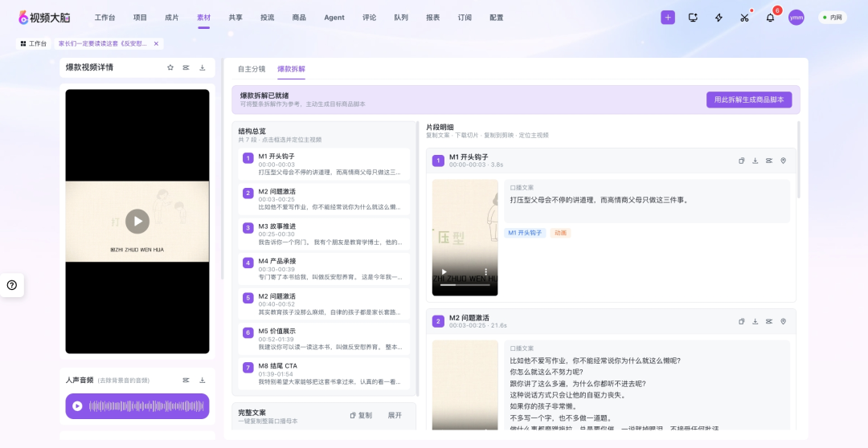Viewport: 868px width, 448px height.
Task: Open 订阅 in top navigation
Action: [x=465, y=18]
